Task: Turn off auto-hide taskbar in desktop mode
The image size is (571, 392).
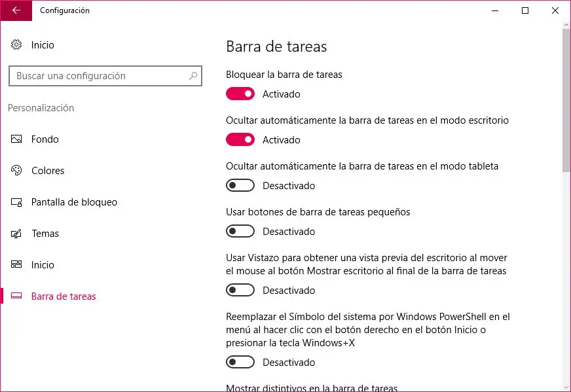Action: pyautogui.click(x=240, y=140)
